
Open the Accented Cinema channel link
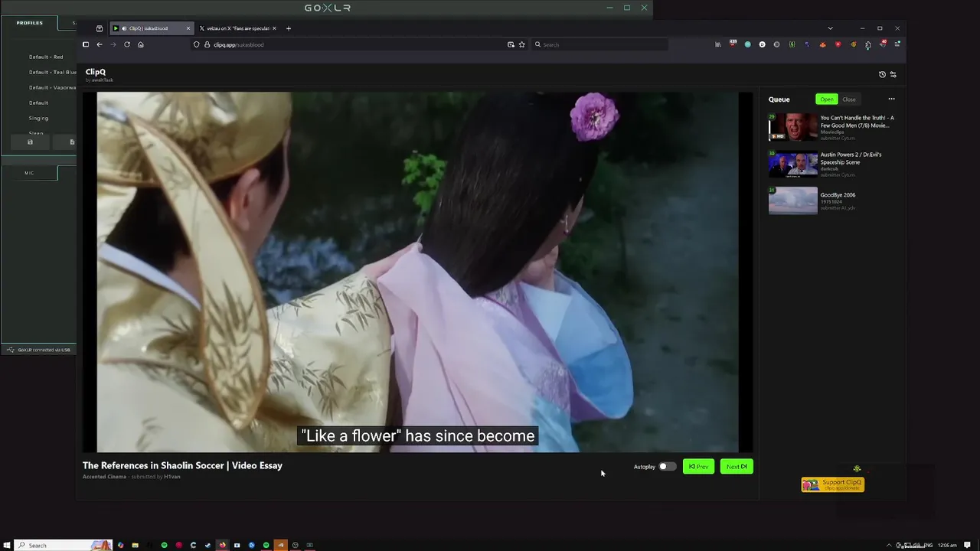pyautogui.click(x=104, y=477)
